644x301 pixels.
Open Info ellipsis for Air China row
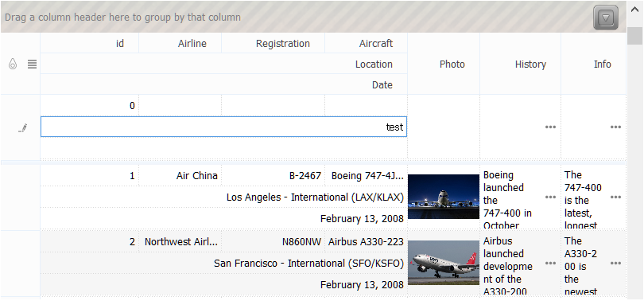point(615,197)
